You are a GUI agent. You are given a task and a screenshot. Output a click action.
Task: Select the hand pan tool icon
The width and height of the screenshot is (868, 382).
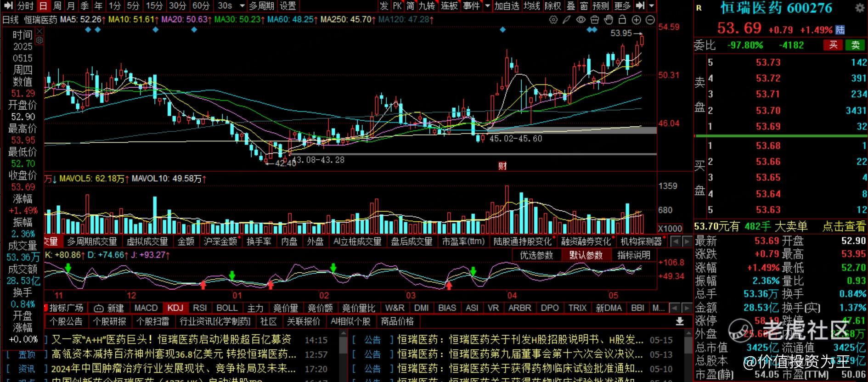click(609, 20)
